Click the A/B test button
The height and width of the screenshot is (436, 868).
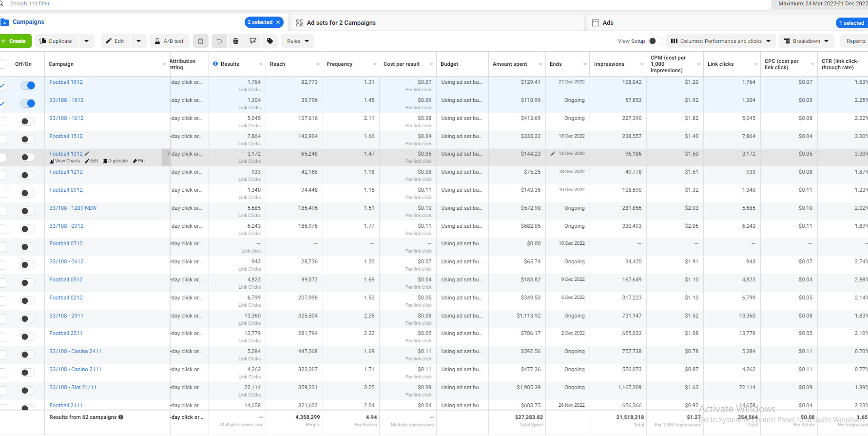(169, 41)
